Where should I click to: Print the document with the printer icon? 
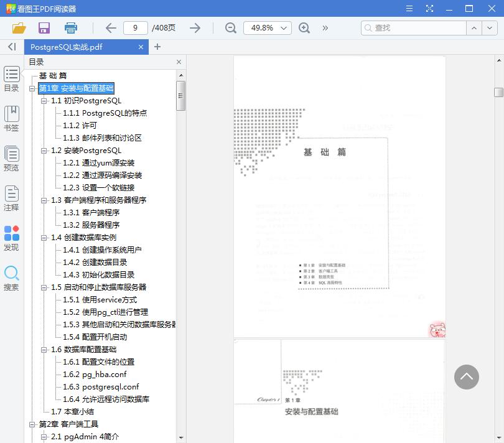71,28
